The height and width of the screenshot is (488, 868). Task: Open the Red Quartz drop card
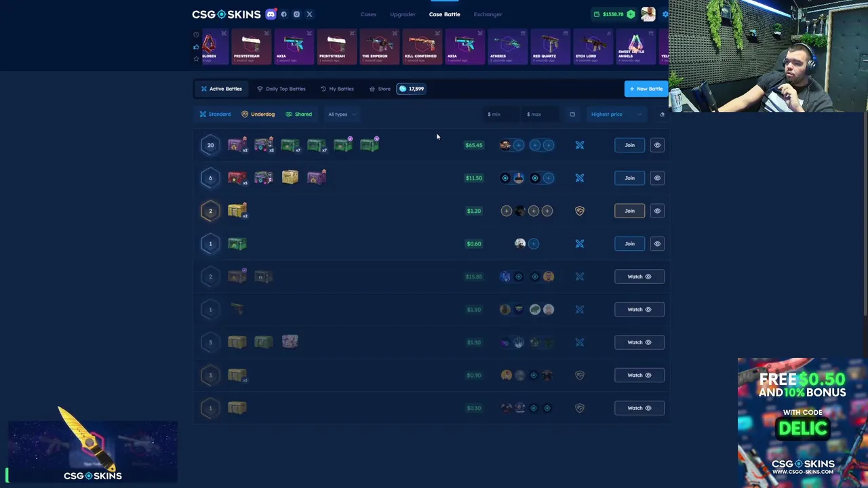point(551,47)
